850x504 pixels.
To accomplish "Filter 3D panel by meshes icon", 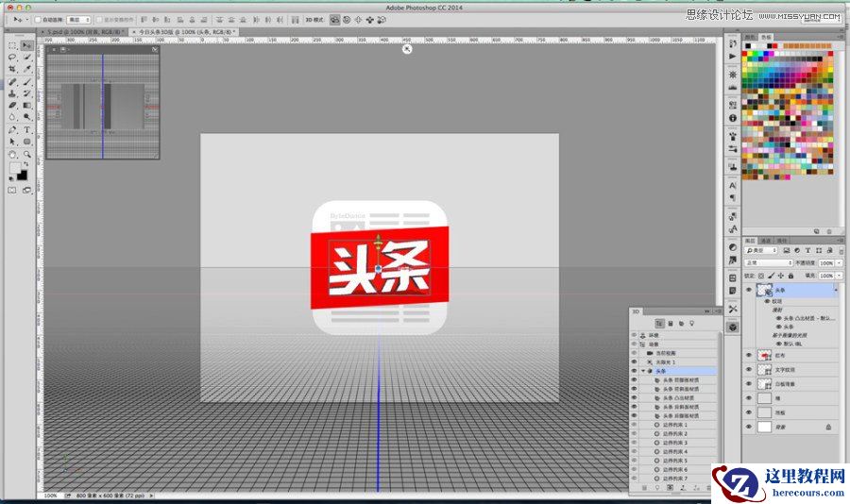I will [x=671, y=324].
